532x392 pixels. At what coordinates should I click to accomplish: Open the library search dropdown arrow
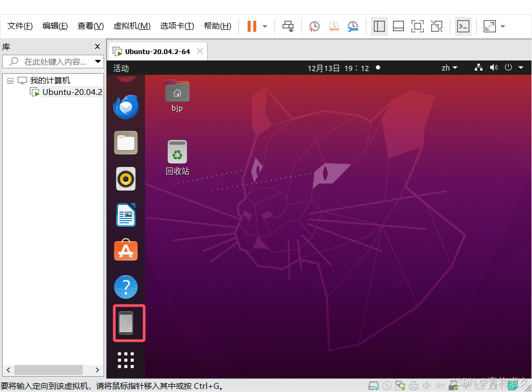(x=98, y=62)
